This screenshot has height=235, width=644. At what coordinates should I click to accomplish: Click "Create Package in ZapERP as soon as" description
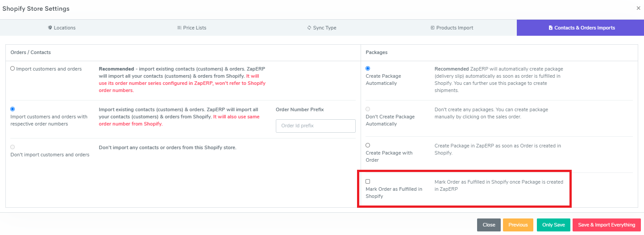(x=498, y=149)
